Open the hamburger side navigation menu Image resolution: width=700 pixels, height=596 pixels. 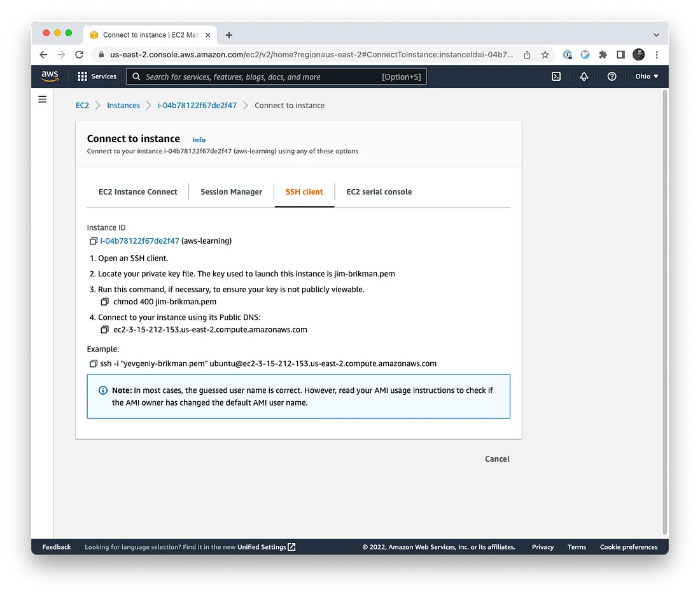43,99
